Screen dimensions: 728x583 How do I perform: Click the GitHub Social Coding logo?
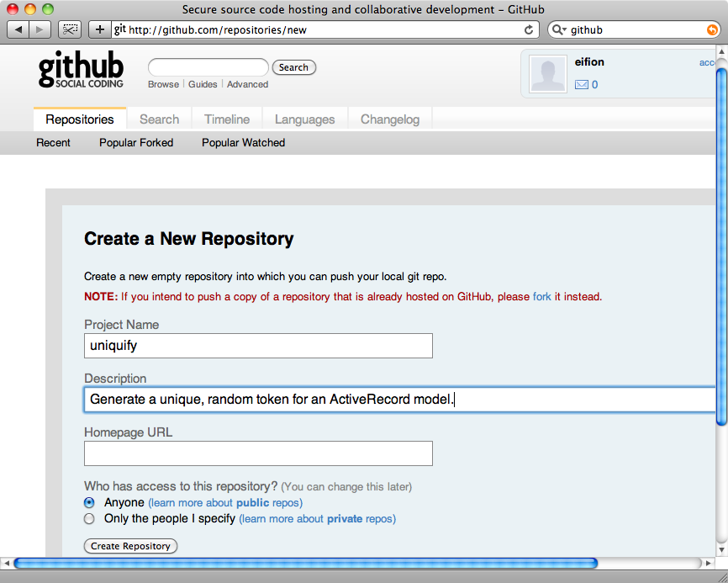click(x=81, y=69)
